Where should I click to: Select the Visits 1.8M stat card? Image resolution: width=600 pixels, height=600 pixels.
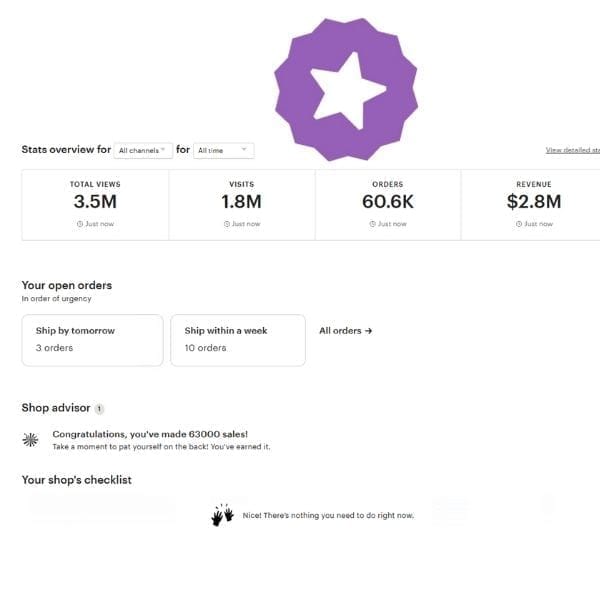coord(241,204)
